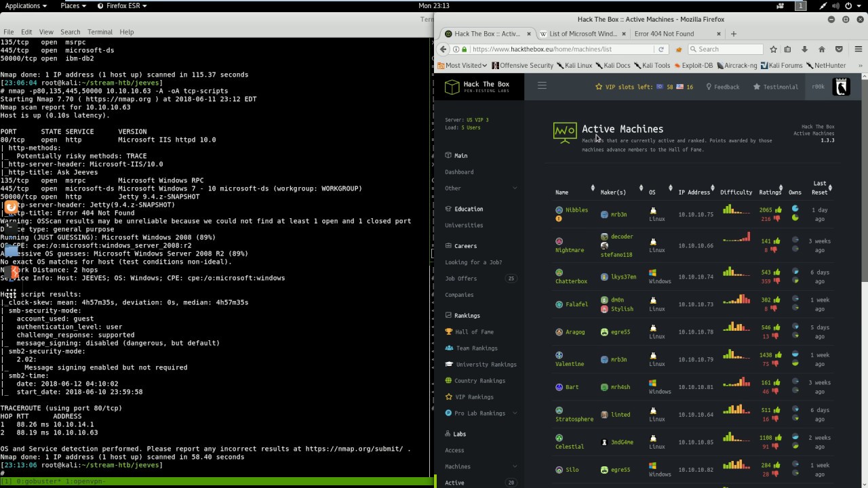The height and width of the screenshot is (488, 868).
Task: Open terminal Search menu
Action: 70,32
